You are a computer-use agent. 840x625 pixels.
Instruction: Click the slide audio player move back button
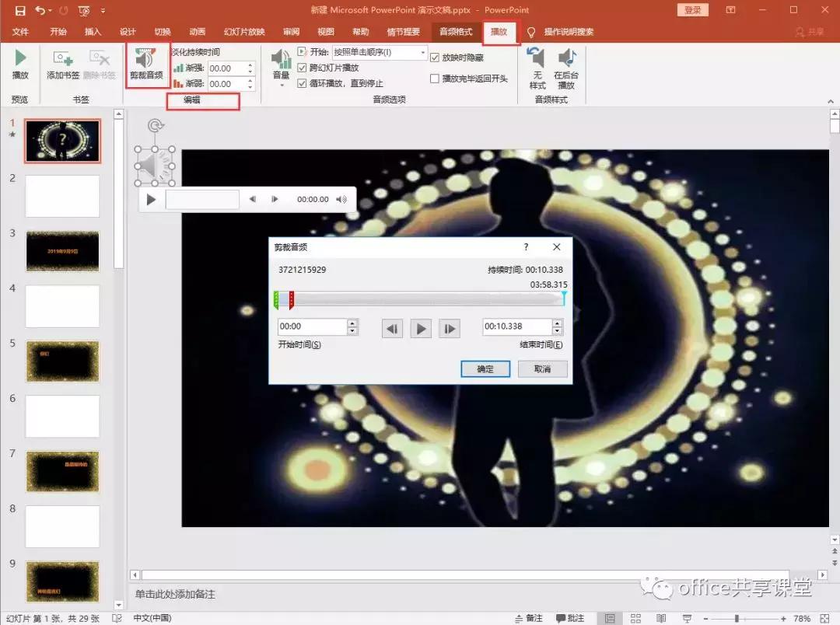click(252, 199)
